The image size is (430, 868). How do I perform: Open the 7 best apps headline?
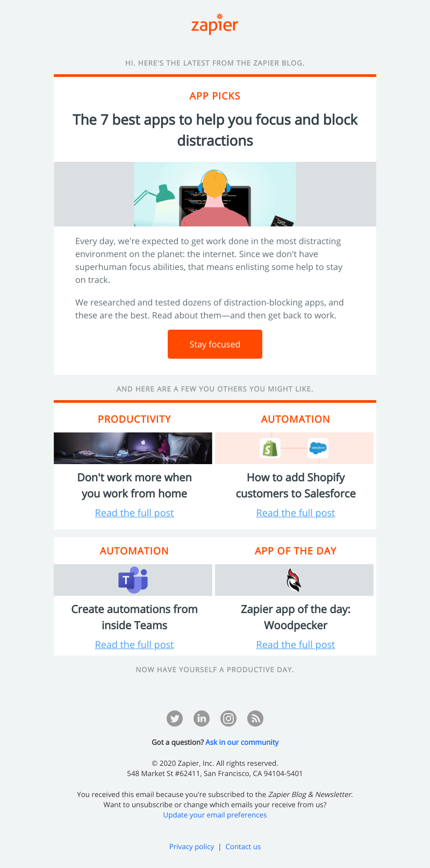coord(215,130)
